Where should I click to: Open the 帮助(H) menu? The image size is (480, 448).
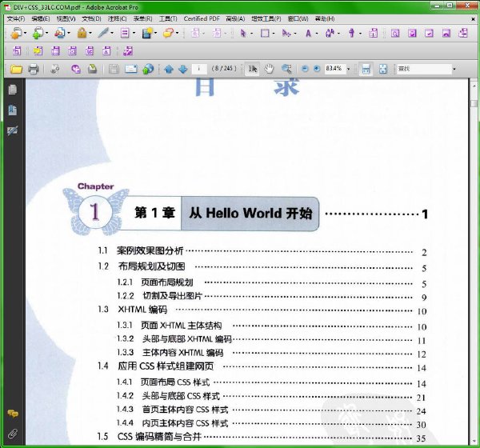coord(325,19)
